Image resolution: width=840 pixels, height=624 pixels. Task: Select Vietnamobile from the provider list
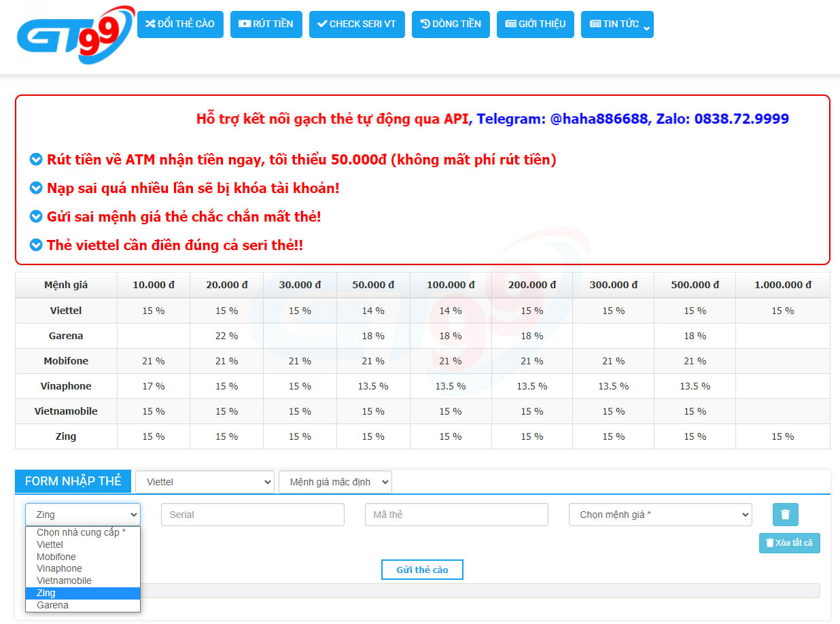point(83,580)
